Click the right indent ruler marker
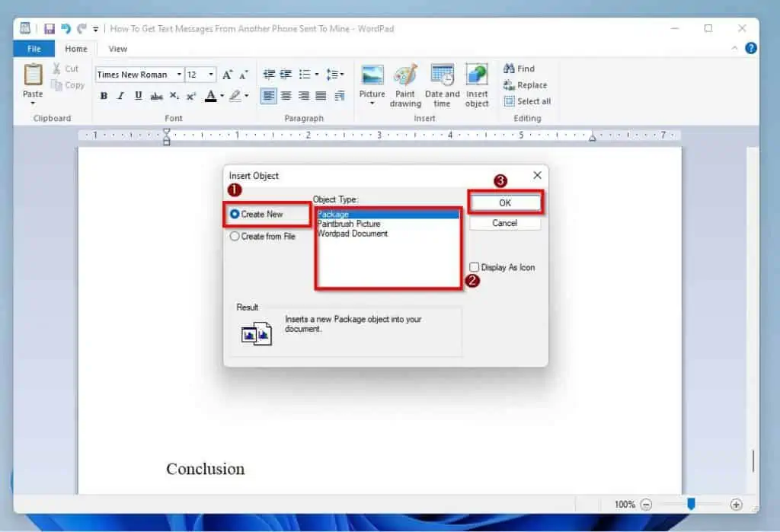Image resolution: width=780 pixels, height=532 pixels. pos(593,137)
